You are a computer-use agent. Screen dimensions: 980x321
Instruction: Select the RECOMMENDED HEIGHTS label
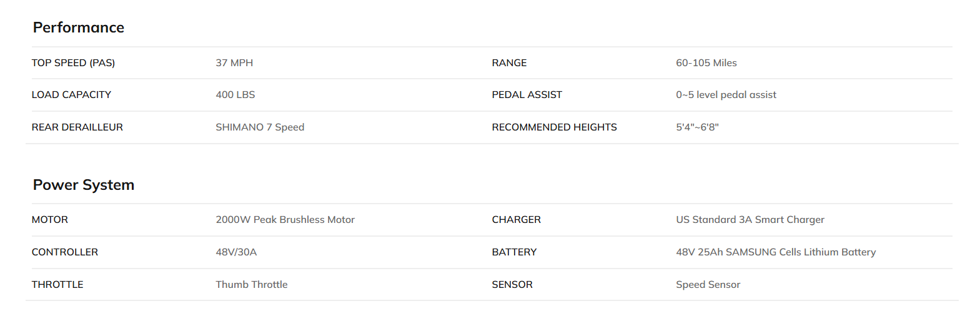point(554,127)
